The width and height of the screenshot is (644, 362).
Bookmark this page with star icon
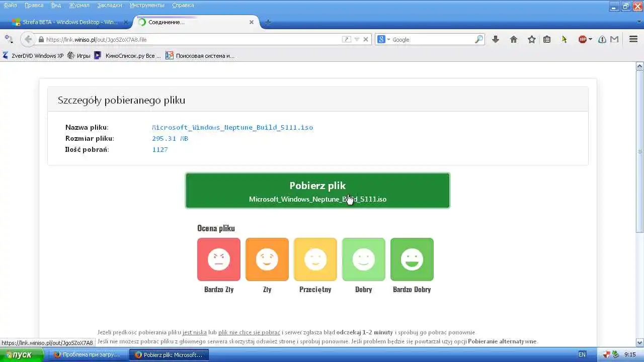pos(531,39)
